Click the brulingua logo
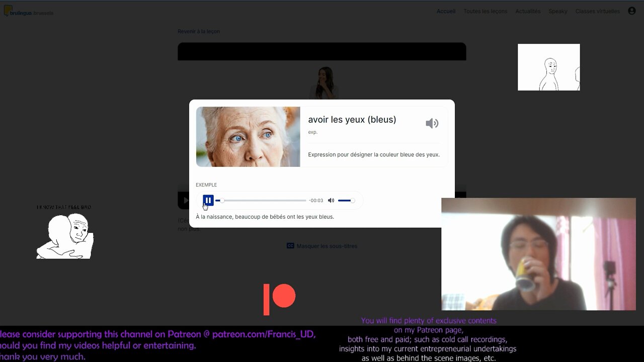 (x=28, y=11)
